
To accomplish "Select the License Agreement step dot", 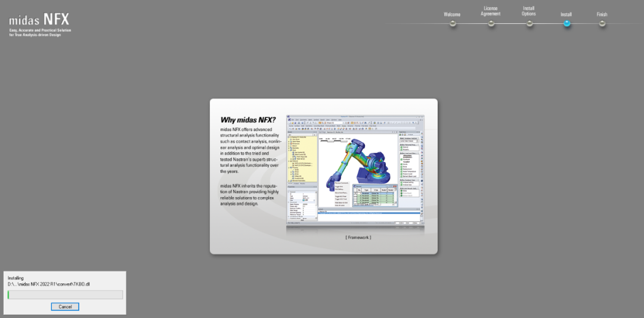I will (x=491, y=23).
